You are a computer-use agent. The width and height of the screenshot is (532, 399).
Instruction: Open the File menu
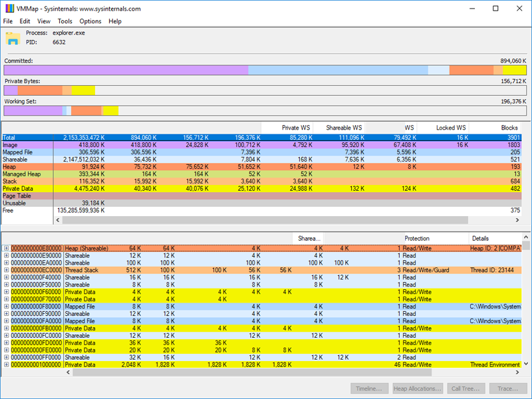pyautogui.click(x=8, y=21)
